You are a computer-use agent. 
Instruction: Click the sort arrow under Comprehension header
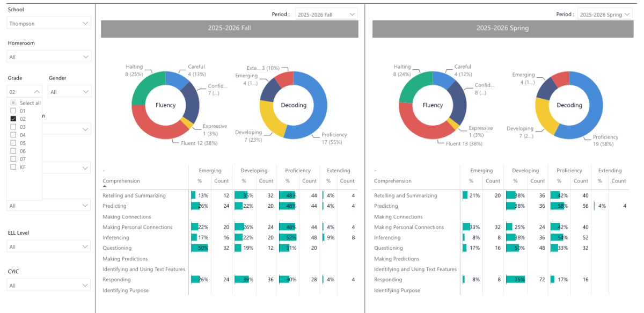click(x=104, y=186)
